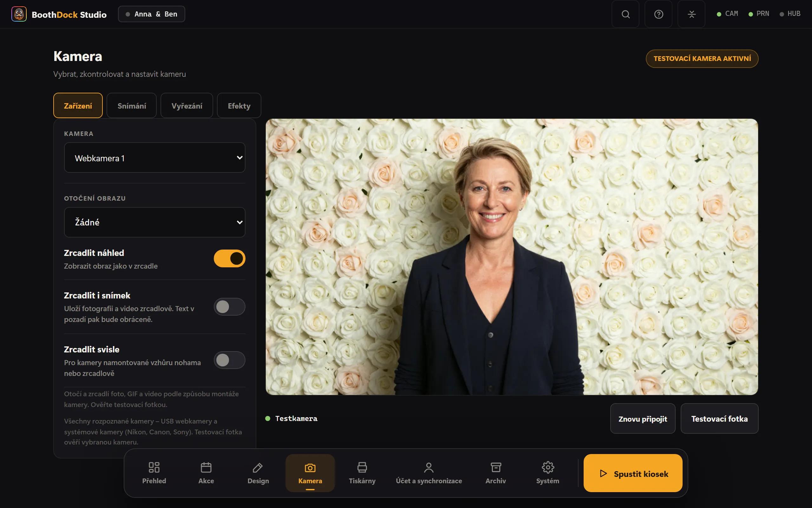Click the Spustit kiosek button
The height and width of the screenshot is (508, 812).
(x=633, y=473)
